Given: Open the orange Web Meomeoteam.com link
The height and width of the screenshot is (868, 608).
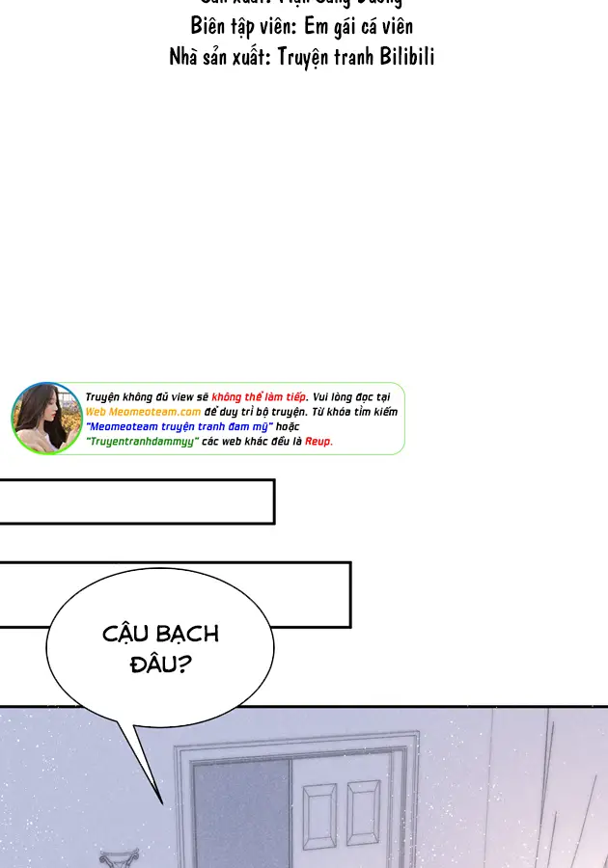Looking at the screenshot, I should pos(143,412).
